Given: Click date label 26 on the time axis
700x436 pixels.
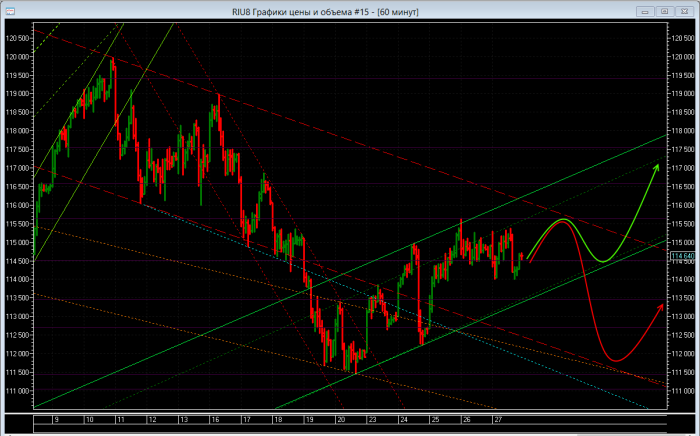Looking at the screenshot, I should (x=467, y=419).
